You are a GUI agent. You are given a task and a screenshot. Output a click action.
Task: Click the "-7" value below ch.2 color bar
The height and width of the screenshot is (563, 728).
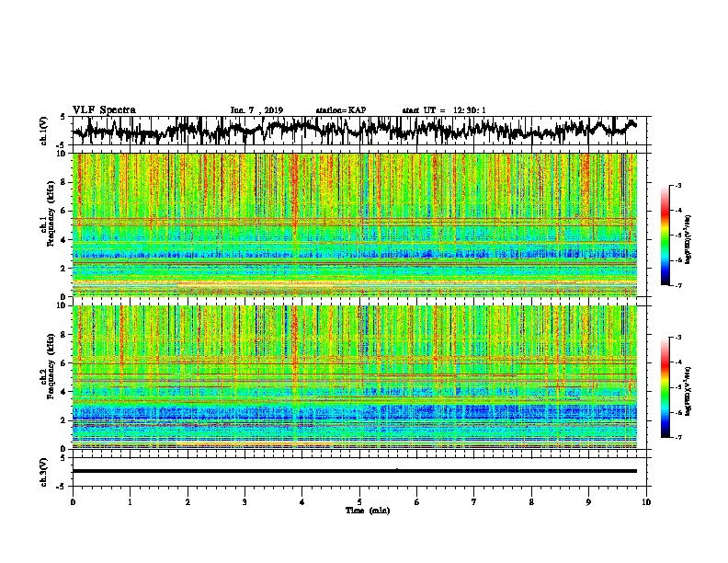tap(677, 438)
